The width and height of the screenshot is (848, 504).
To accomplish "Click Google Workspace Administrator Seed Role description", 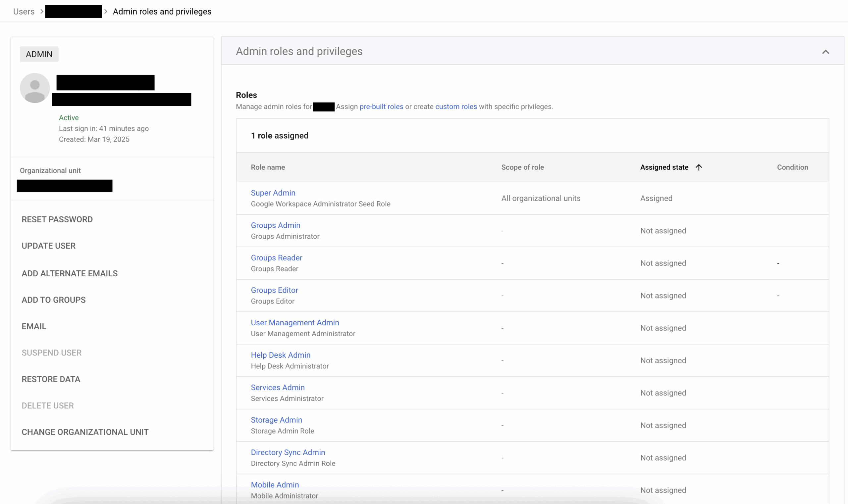I will [321, 204].
